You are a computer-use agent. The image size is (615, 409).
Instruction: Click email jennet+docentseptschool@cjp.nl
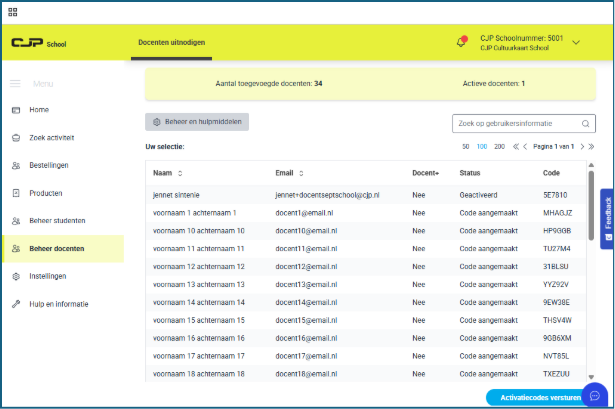click(327, 195)
